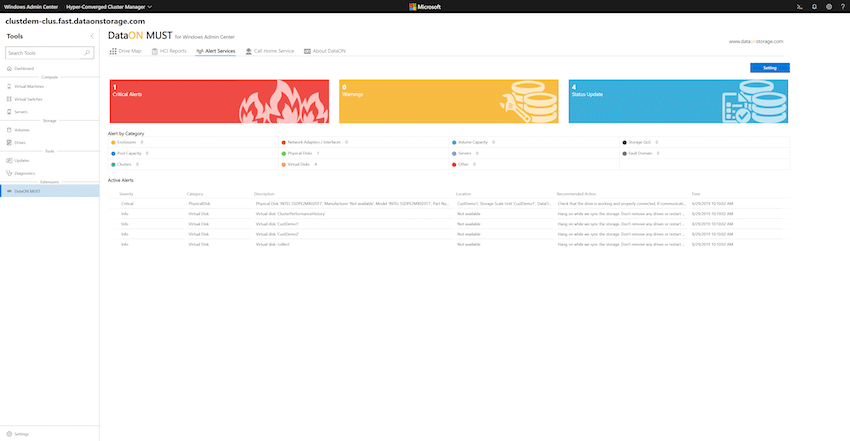Open the Volumes icon under Storage
The height and width of the screenshot is (441, 850).
(9, 130)
